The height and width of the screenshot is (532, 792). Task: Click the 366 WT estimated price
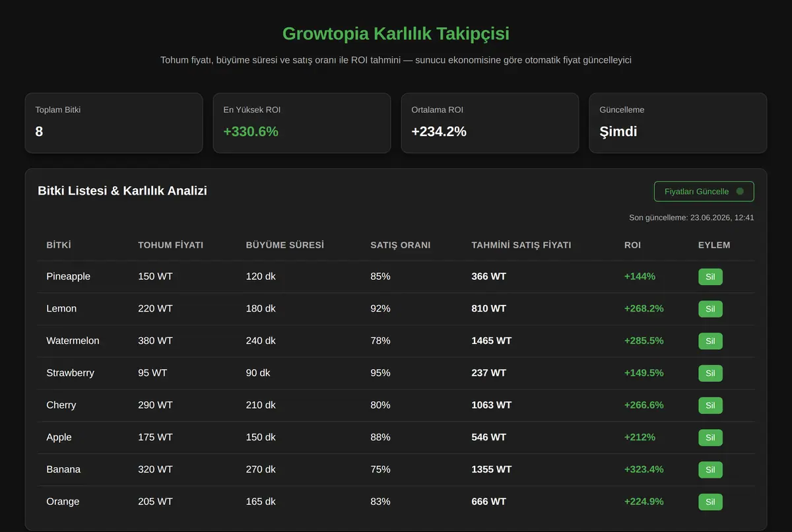coord(488,277)
